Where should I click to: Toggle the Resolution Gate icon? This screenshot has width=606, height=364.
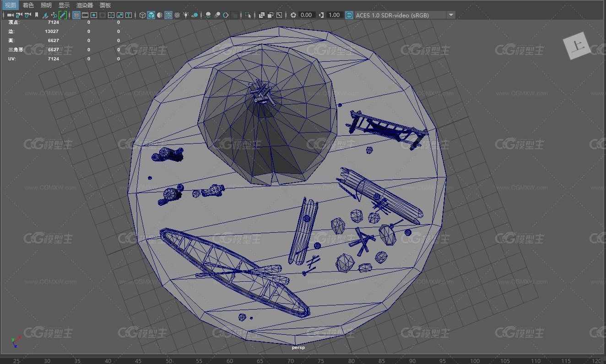tap(94, 15)
